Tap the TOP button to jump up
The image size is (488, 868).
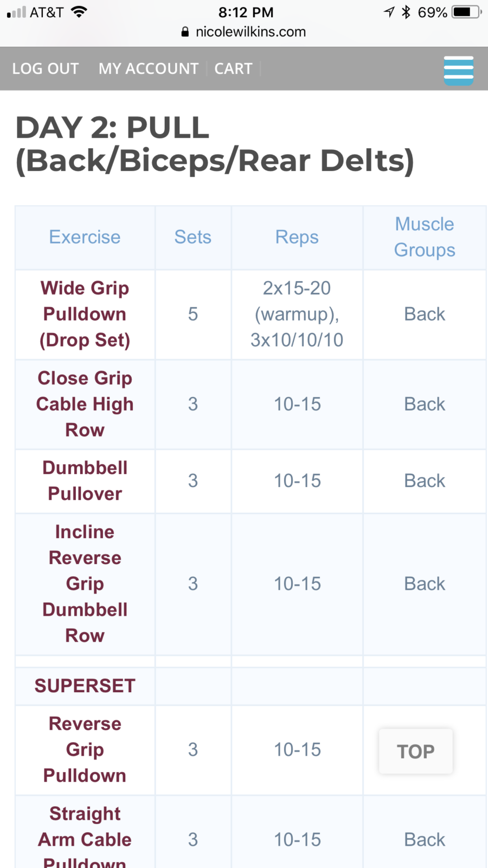[416, 751]
